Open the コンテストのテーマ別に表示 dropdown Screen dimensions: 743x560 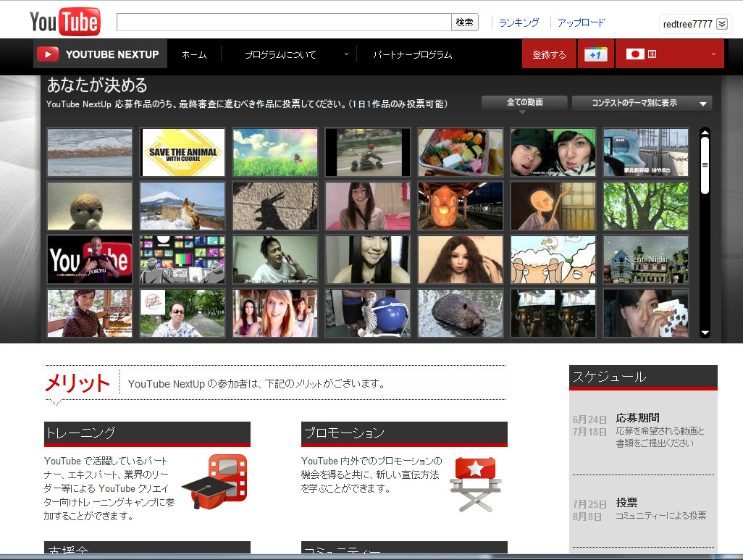pyautogui.click(x=642, y=103)
